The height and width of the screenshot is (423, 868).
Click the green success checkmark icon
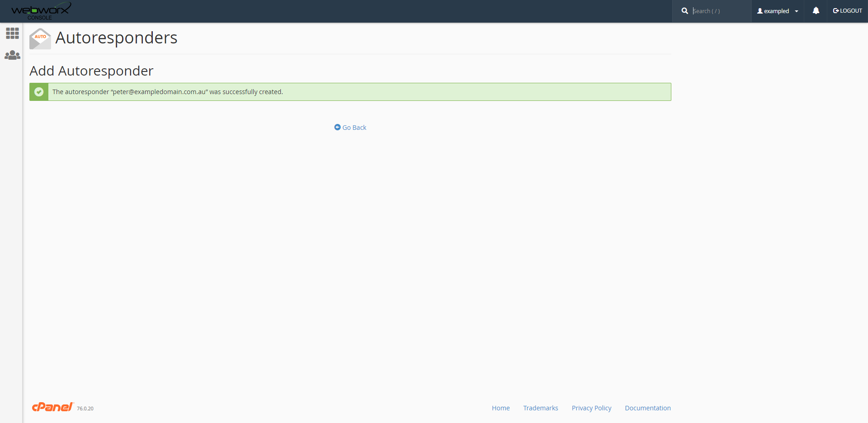pyautogui.click(x=39, y=92)
